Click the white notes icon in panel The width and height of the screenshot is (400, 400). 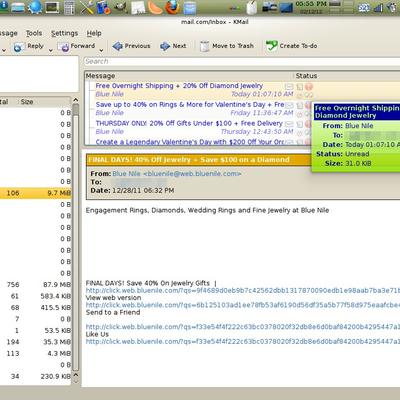pos(138,7)
